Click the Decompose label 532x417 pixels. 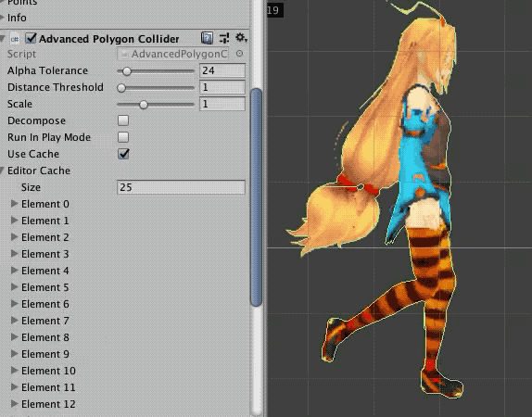point(36,120)
